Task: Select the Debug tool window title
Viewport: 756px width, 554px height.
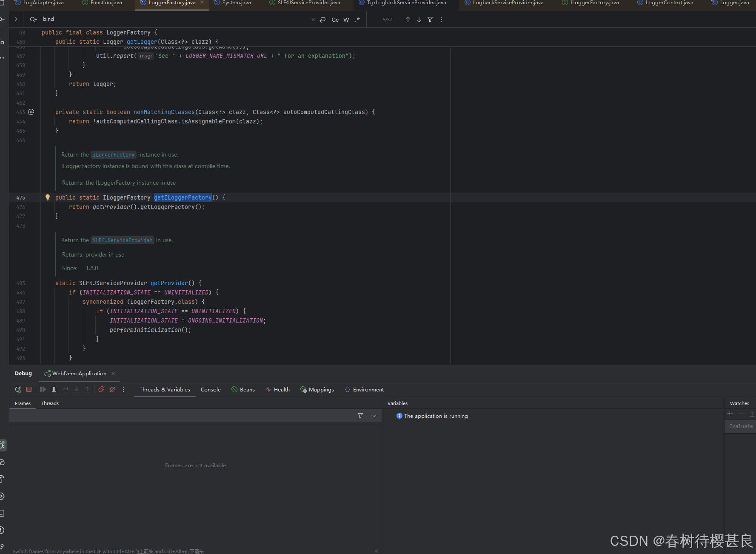Action: (x=23, y=374)
